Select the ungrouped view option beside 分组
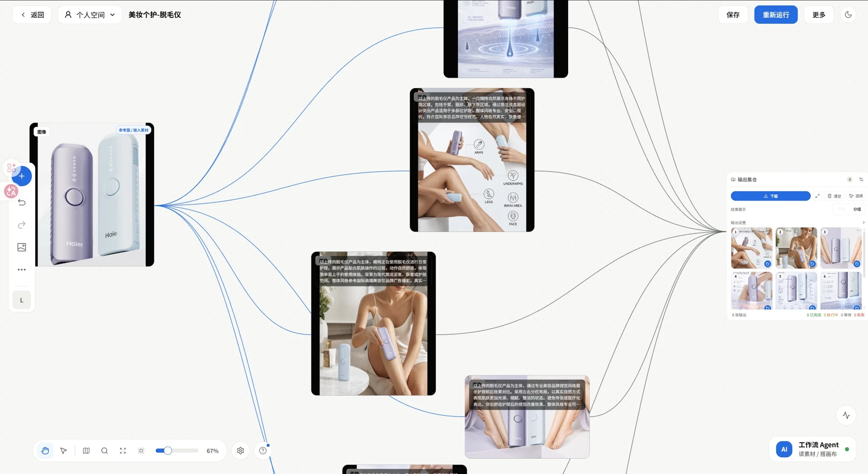 coord(841,209)
